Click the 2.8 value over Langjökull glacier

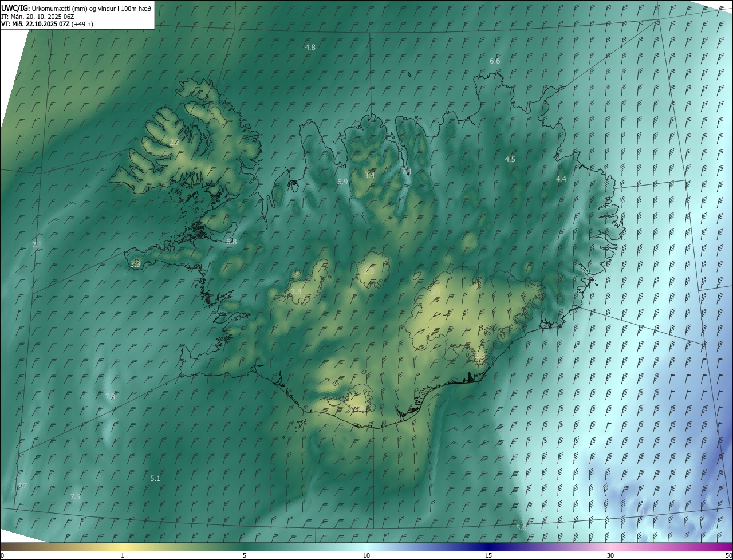tap(296, 292)
